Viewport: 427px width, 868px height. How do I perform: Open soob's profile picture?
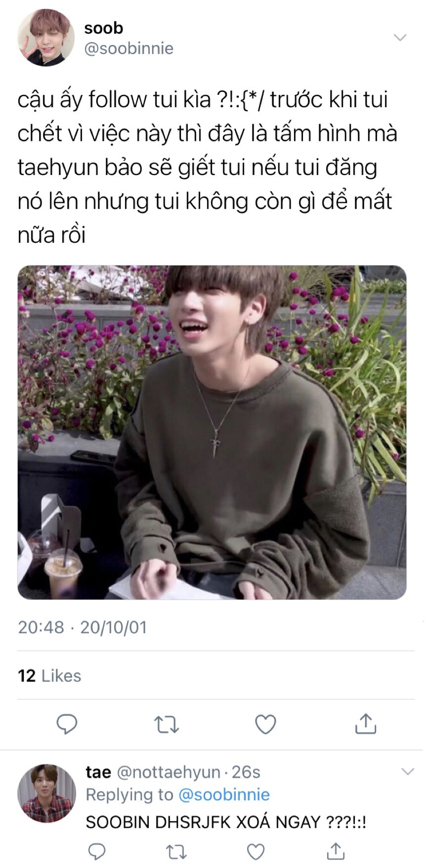tap(46, 38)
